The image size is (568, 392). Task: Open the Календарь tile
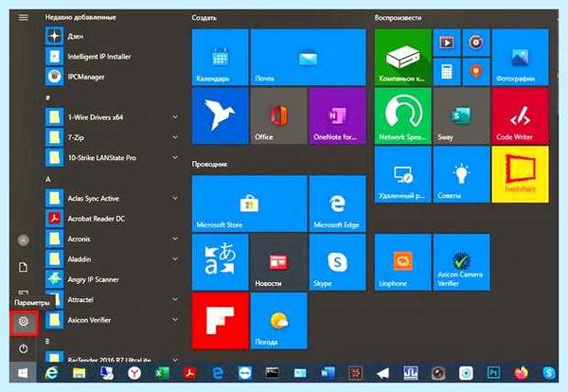click(221, 57)
